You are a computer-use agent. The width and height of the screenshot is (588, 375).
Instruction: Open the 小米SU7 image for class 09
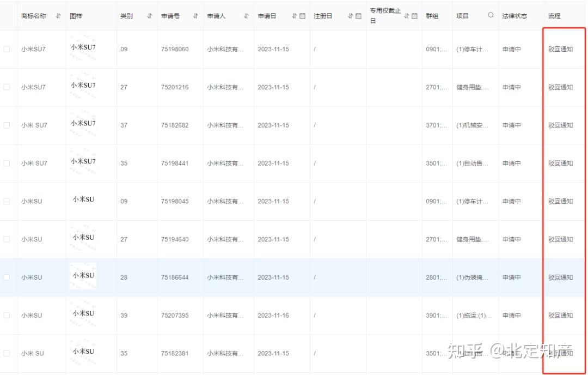tap(83, 47)
